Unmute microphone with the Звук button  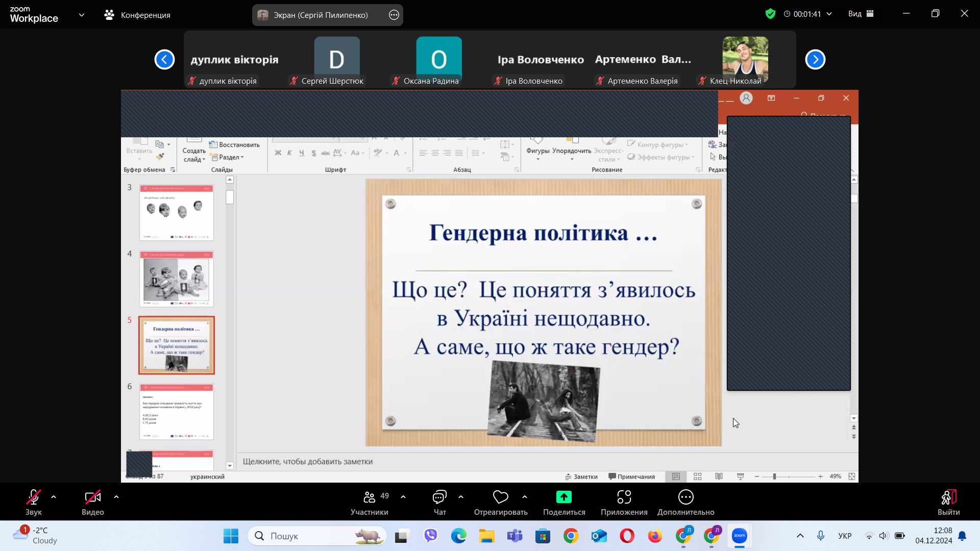click(34, 497)
